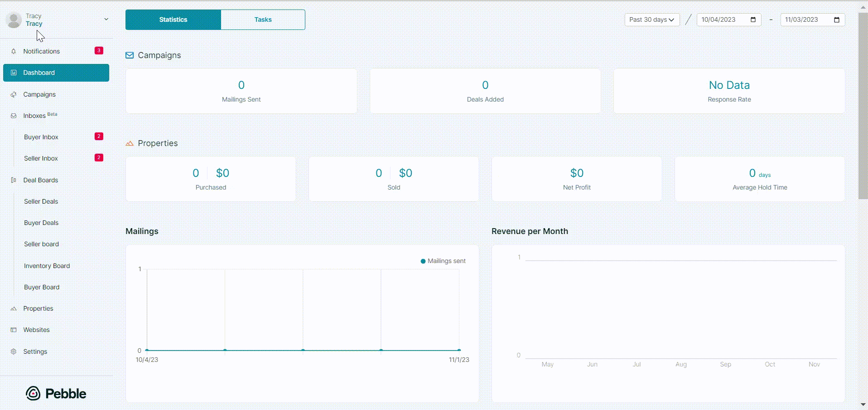Click the Mailings Sent card

click(241, 91)
